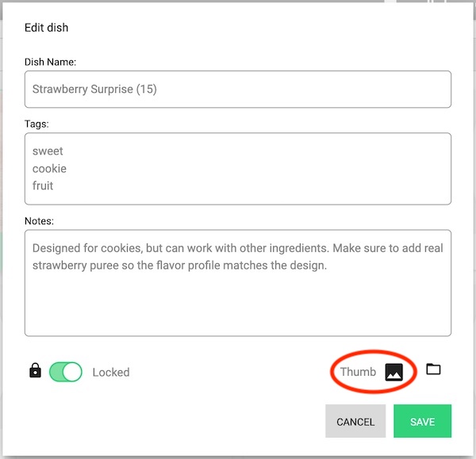Click the Tags: label
Image resolution: width=476 pixels, height=459 pixels.
36,124
